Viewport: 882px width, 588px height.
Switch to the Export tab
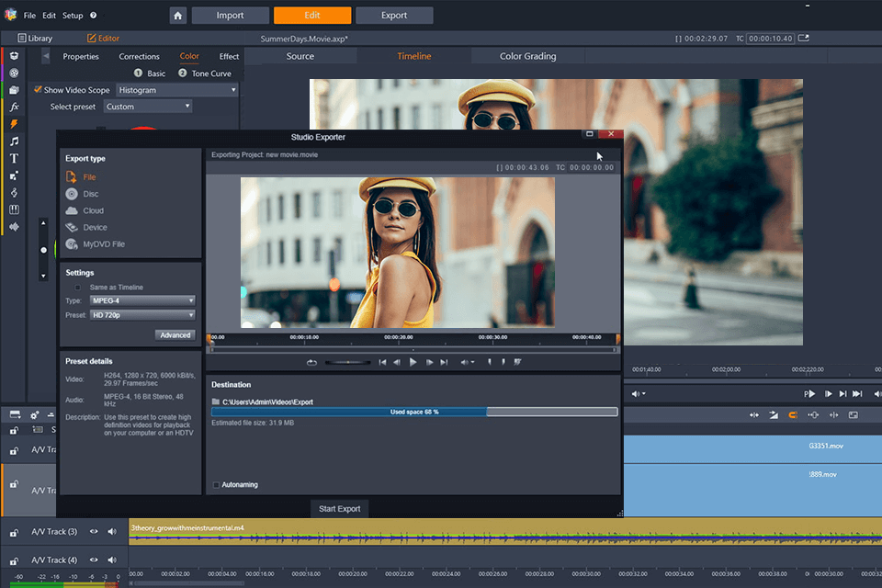point(394,16)
